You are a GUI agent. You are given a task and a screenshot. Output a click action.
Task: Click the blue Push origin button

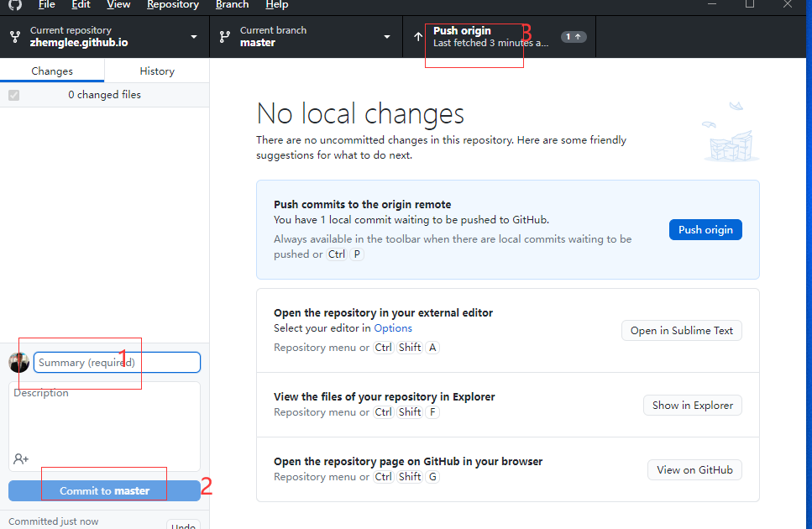pyautogui.click(x=705, y=230)
